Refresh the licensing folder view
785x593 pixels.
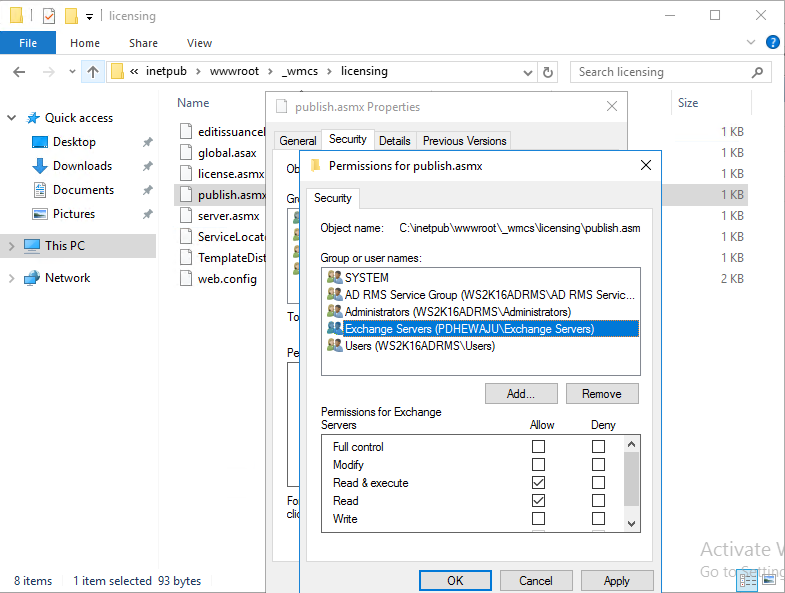[x=548, y=72]
